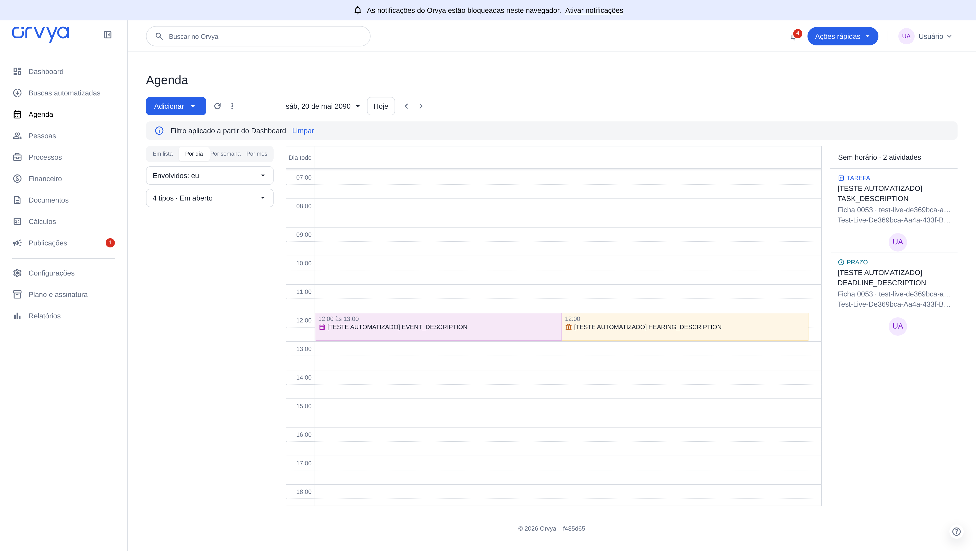This screenshot has height=551, width=980.
Task: Open the Adicionar dropdown
Action: click(176, 106)
